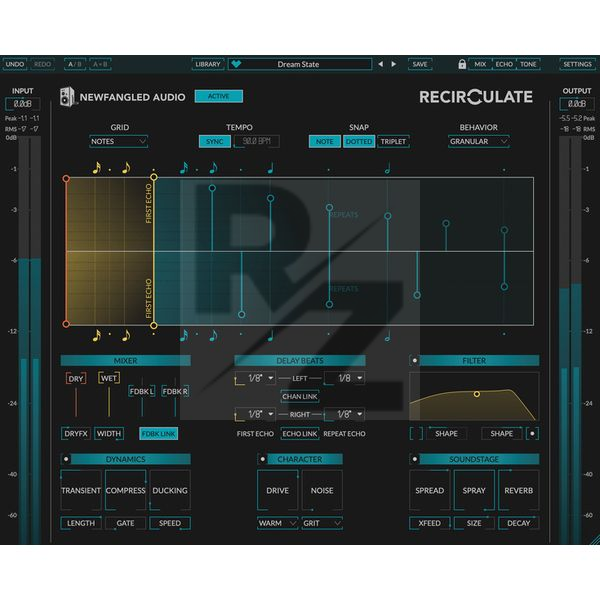Go to next preset with right arrow
The width and height of the screenshot is (600, 600).
pyautogui.click(x=393, y=64)
